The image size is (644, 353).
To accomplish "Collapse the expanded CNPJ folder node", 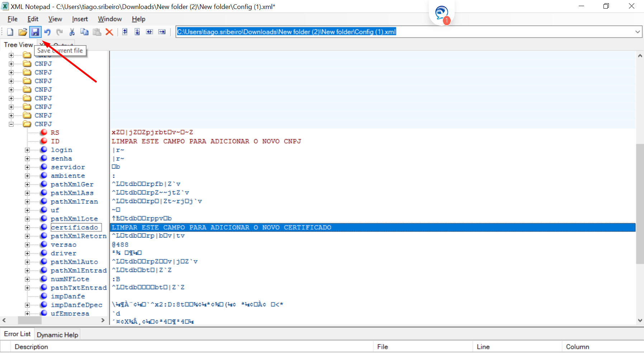I will click(11, 124).
